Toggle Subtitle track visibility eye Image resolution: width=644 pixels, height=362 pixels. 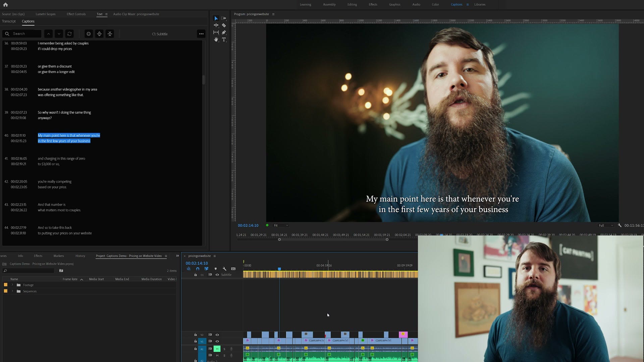click(217, 275)
